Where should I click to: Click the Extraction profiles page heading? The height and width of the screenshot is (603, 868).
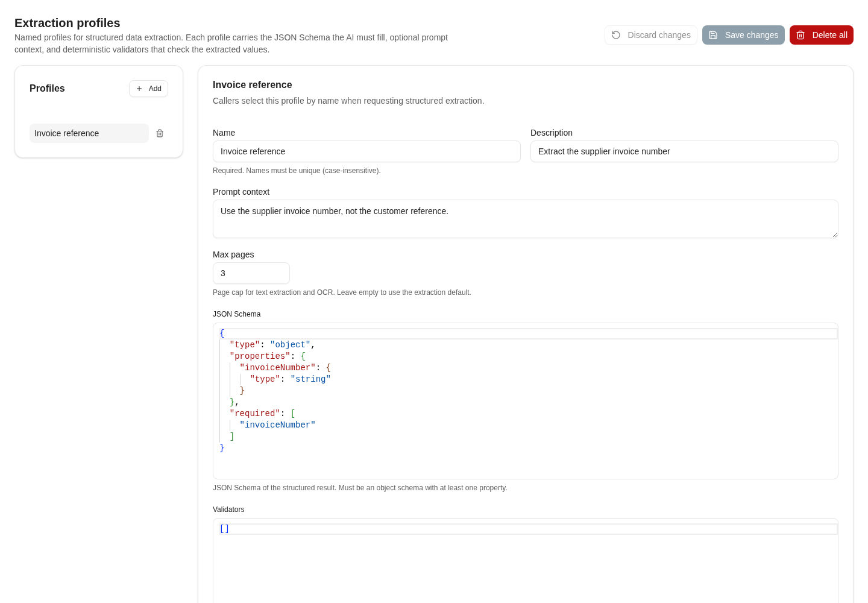coord(68,23)
